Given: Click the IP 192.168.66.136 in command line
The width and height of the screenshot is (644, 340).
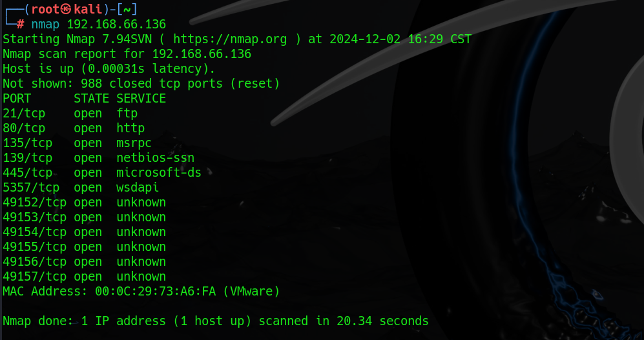Looking at the screenshot, I should (x=117, y=25).
